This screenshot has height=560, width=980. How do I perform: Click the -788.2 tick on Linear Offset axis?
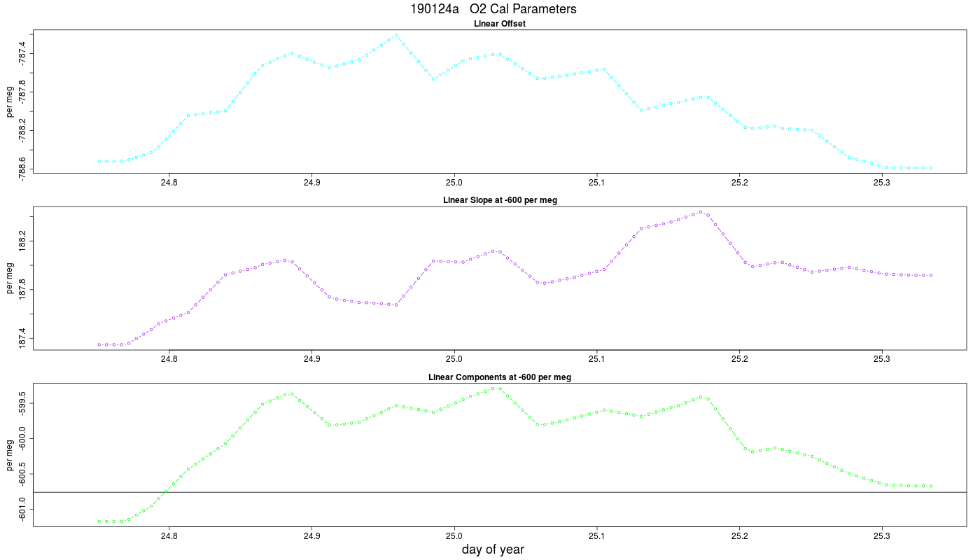pyautogui.click(x=23, y=131)
